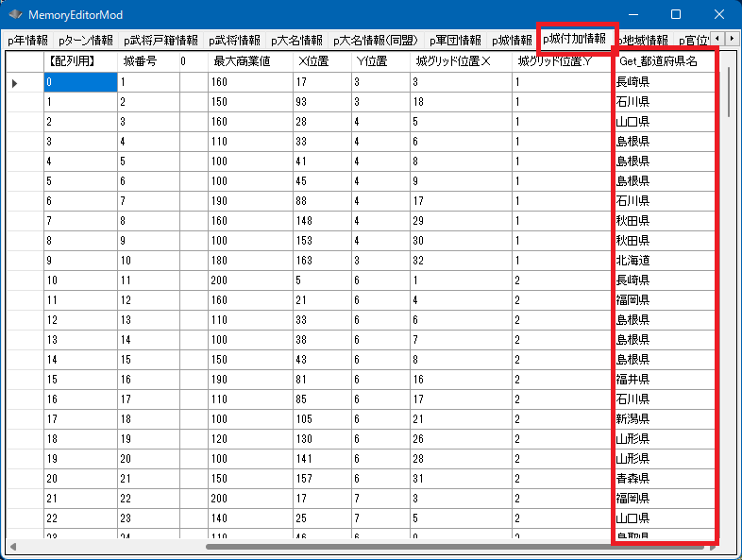Screen dimensions: 742x560
Task: Click the MemoryEditorMod app icon in title bar
Action: coord(15,15)
